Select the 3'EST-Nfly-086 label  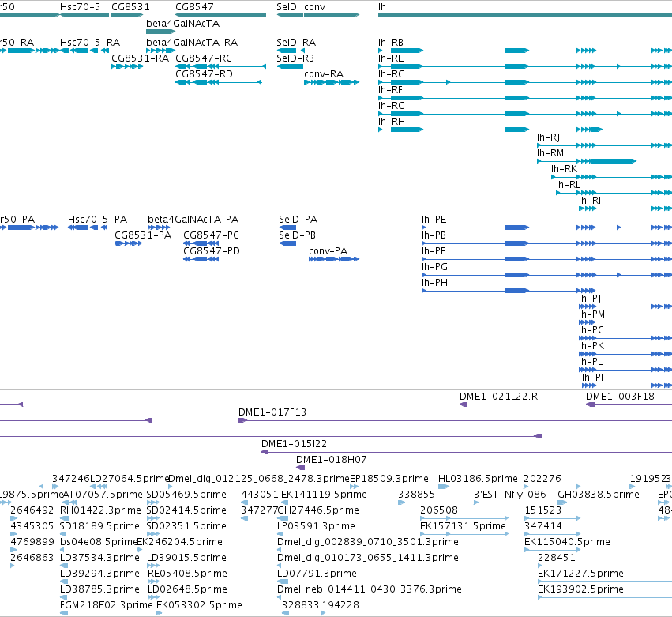(509, 495)
